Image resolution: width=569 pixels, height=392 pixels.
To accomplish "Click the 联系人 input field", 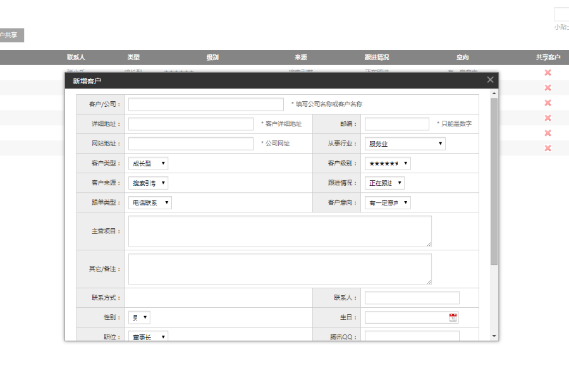I will point(412,298).
